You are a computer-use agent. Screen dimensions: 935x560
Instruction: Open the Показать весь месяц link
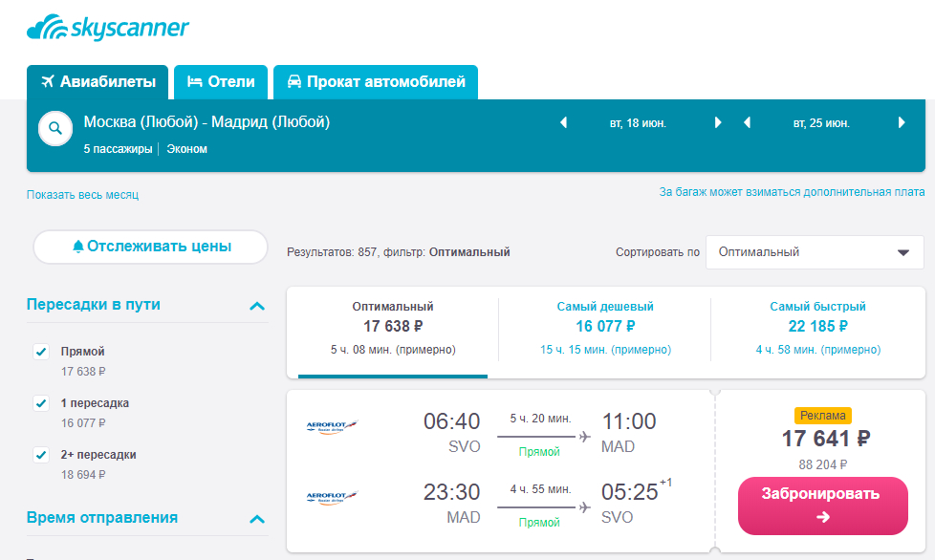pyautogui.click(x=83, y=195)
